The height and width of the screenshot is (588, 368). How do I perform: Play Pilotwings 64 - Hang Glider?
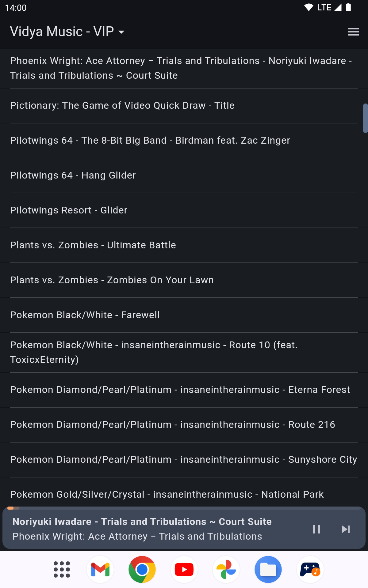(x=73, y=175)
